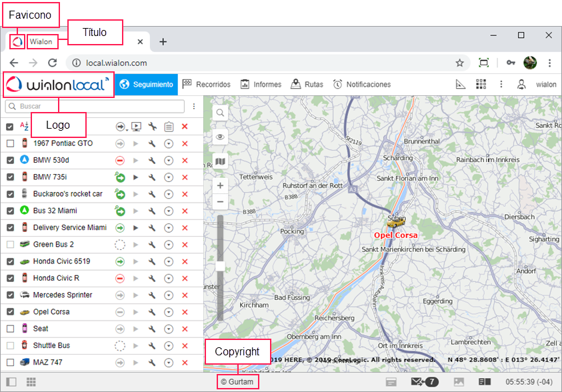Open the three-dot menu beside search field
Viewport: 562px width, 392px height.
194,106
